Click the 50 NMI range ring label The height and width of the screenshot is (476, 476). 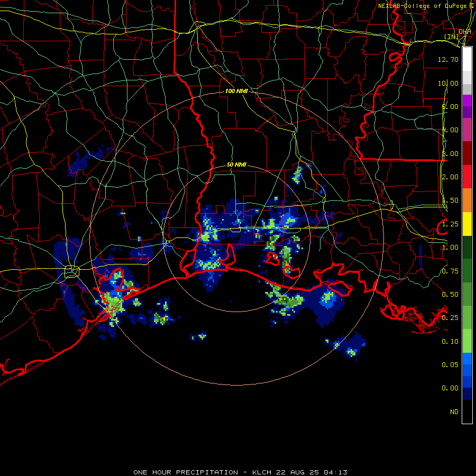(236, 164)
